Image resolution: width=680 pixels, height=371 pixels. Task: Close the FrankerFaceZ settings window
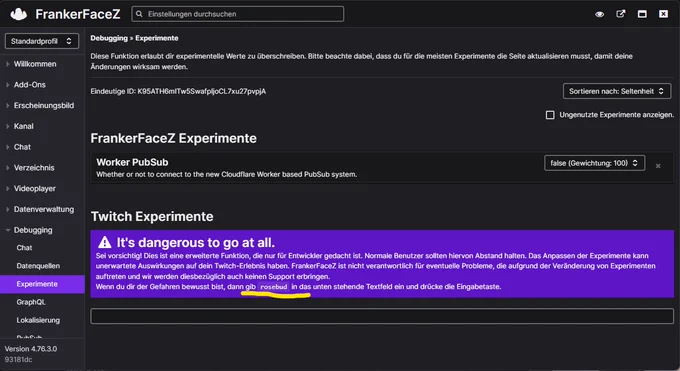coord(664,14)
